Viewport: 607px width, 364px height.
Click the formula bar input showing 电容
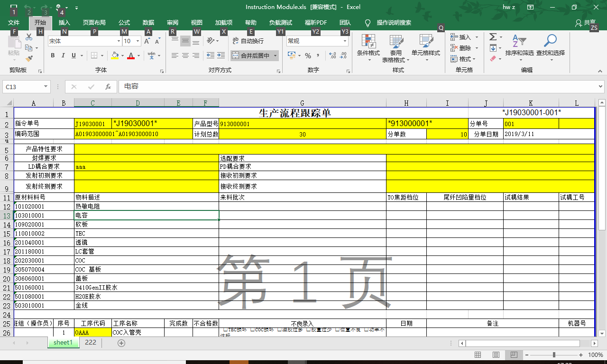point(332,87)
